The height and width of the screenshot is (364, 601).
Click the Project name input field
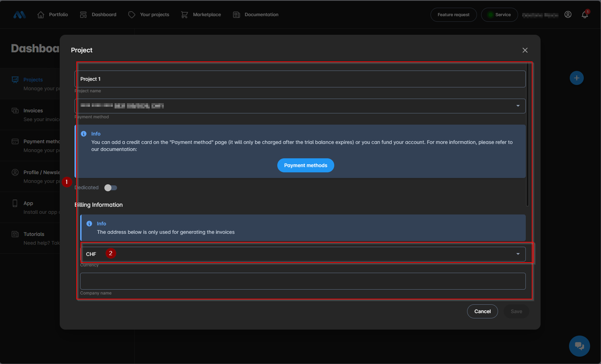coord(300,79)
